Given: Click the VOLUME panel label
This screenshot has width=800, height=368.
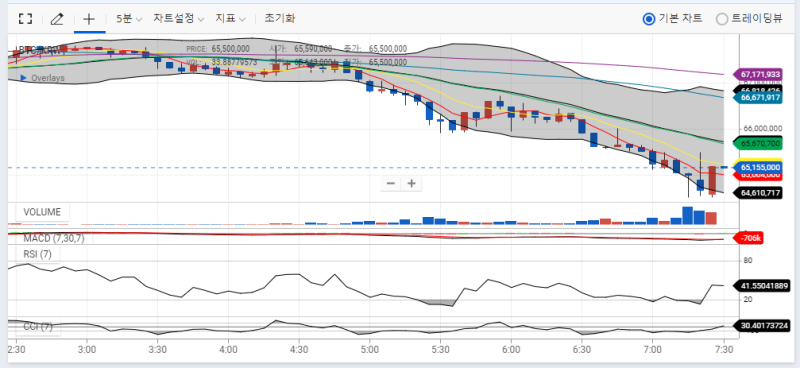Looking at the screenshot, I should point(42,212).
